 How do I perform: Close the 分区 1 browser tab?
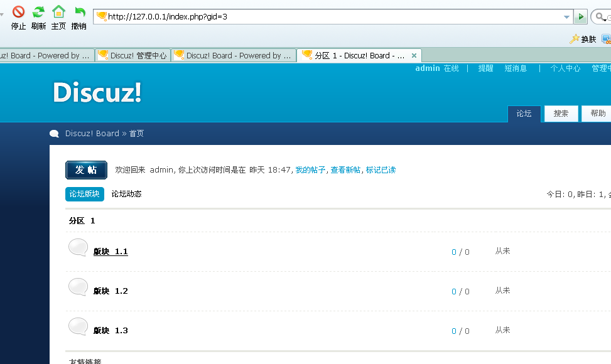tap(414, 56)
